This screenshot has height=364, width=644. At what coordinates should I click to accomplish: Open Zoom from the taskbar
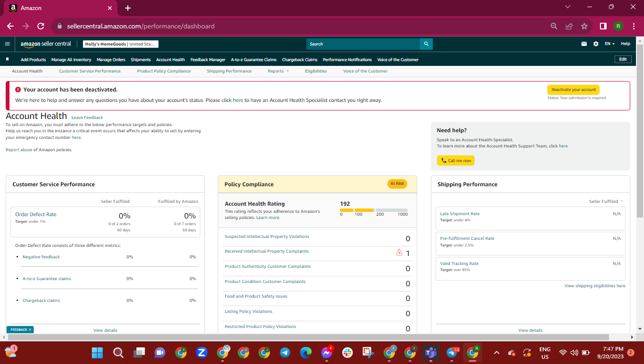pos(201,353)
